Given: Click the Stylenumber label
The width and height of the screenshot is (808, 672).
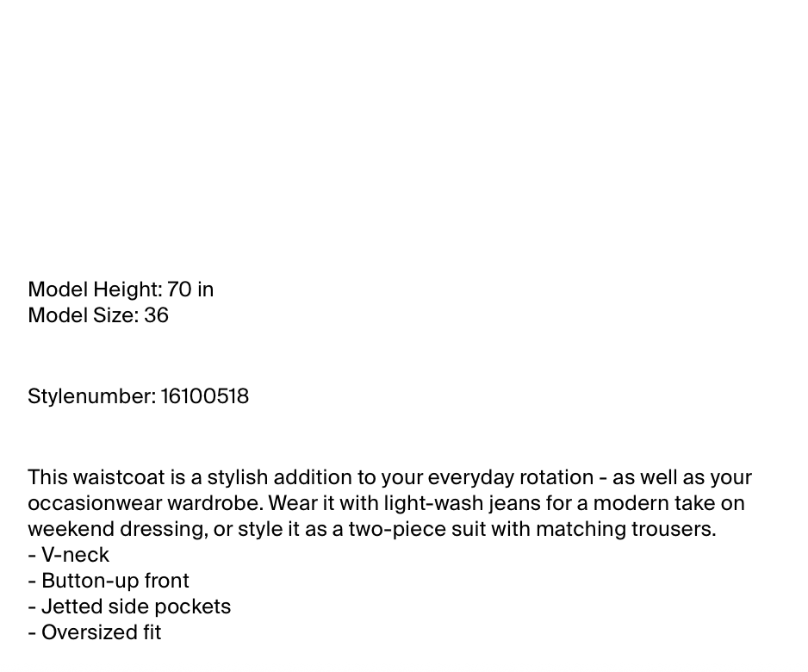Looking at the screenshot, I should click(x=90, y=396).
